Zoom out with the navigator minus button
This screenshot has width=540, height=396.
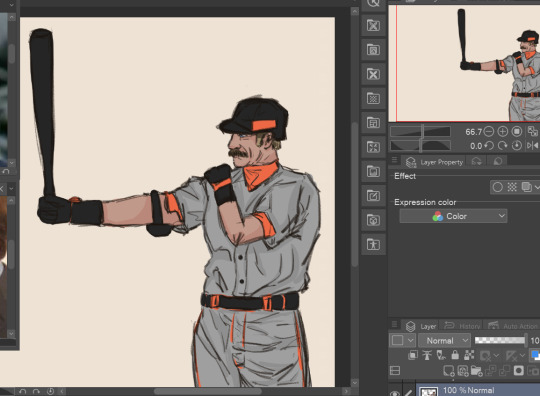pos(488,132)
